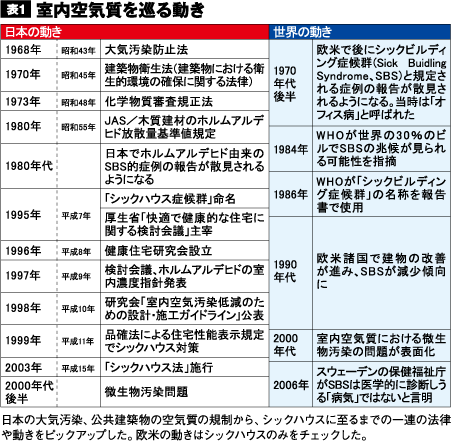Viewport: 451px width, 441px height.
Task: Select '室内空気質における微生物汚染の問題が表面化' cell
Action: tap(382, 345)
